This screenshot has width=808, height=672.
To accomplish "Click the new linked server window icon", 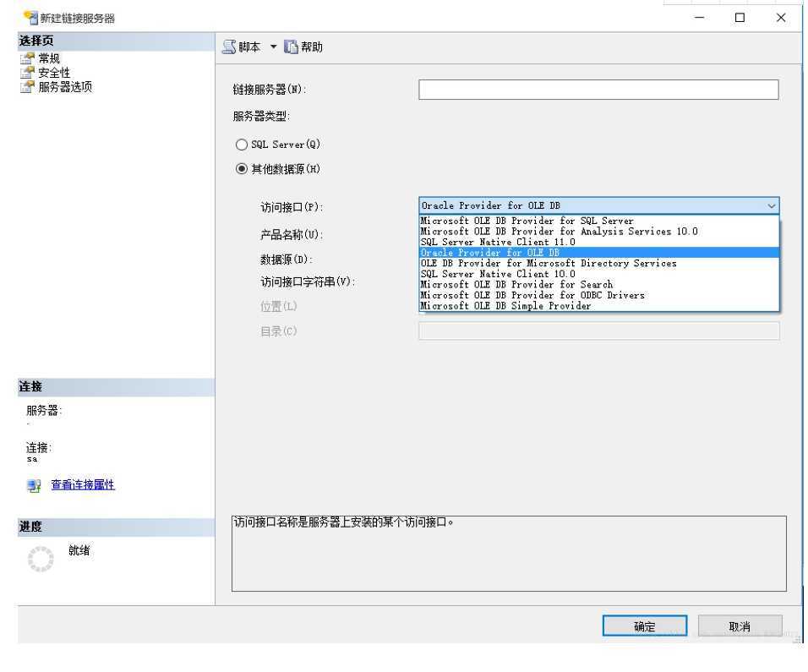I will coord(30,18).
